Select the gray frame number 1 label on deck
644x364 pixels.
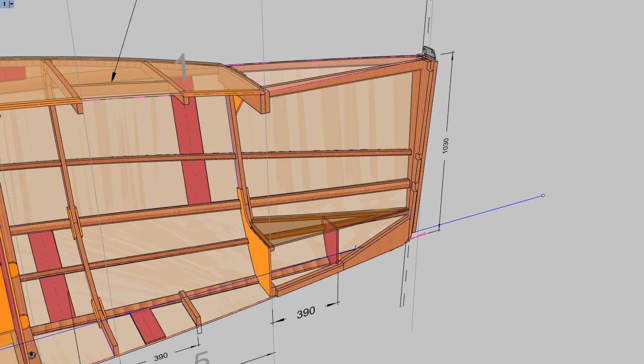coord(183,67)
